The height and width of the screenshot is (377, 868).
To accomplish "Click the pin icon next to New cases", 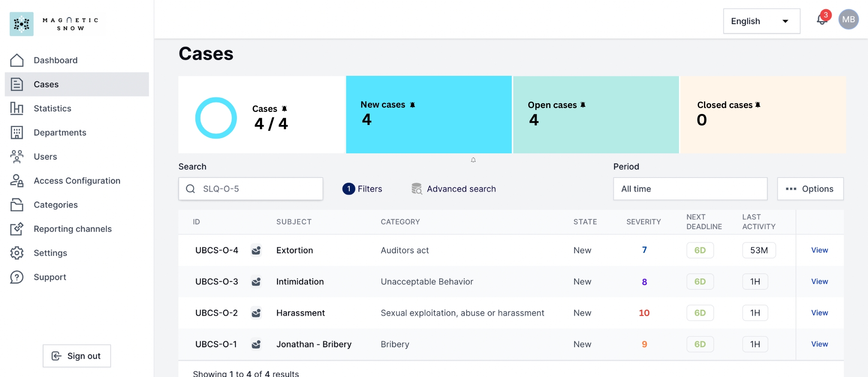I will pyautogui.click(x=412, y=105).
